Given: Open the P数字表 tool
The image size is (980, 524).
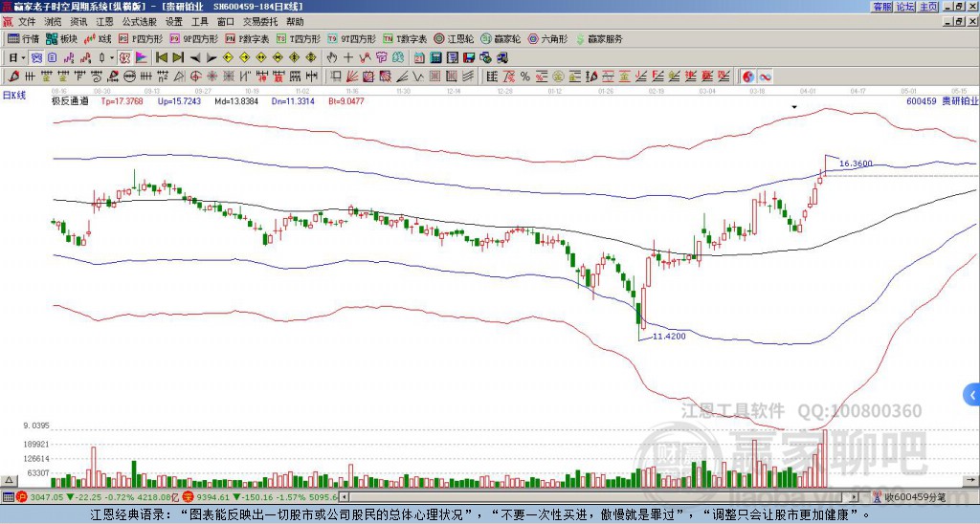Looking at the screenshot, I should pos(248,38).
